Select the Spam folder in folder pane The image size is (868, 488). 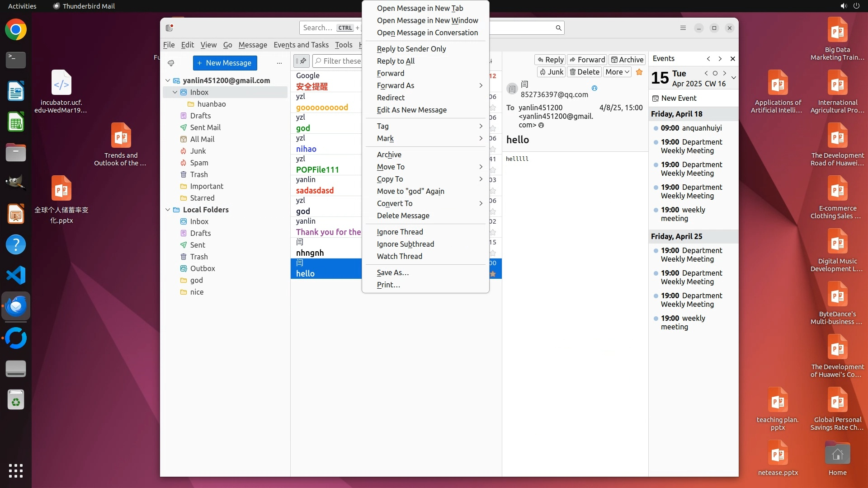tap(199, 163)
